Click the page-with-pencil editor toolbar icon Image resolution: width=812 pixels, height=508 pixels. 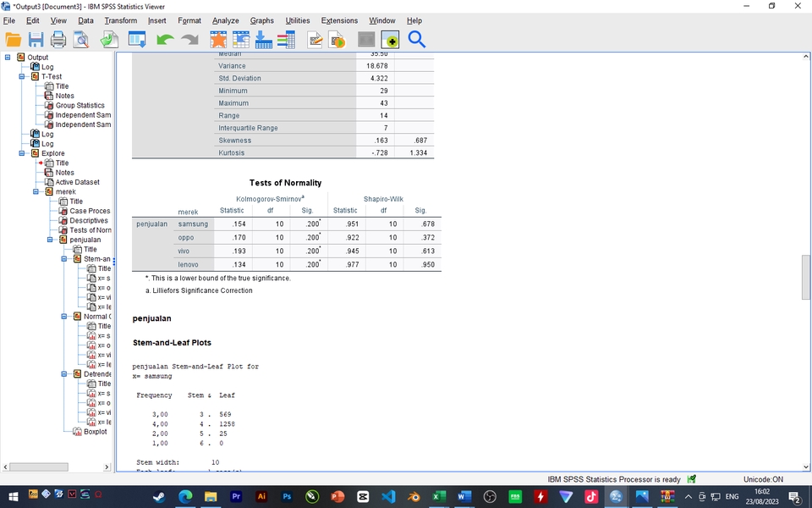click(315, 40)
